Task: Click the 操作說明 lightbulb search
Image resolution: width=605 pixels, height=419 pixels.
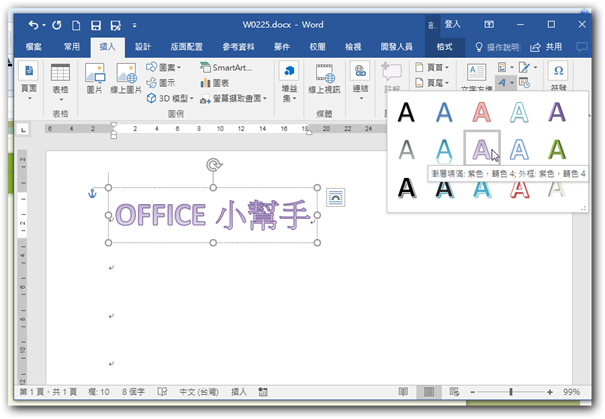Action: click(x=498, y=47)
